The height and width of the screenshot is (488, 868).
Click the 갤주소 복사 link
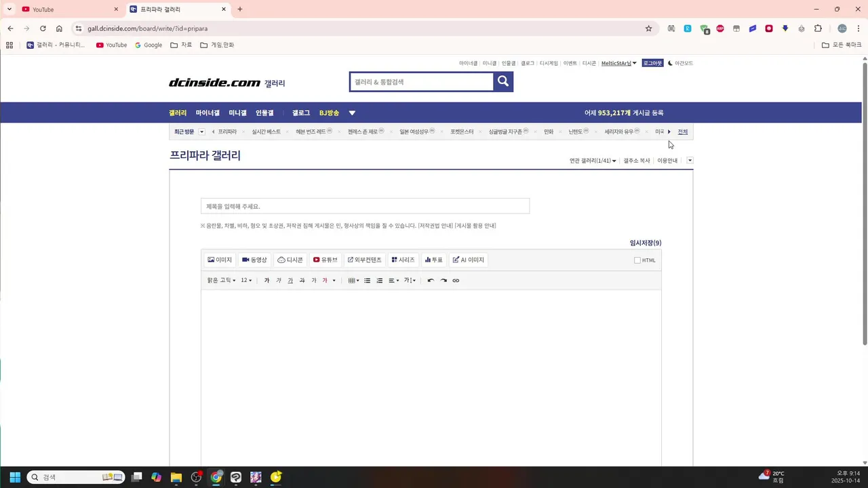coord(637,161)
